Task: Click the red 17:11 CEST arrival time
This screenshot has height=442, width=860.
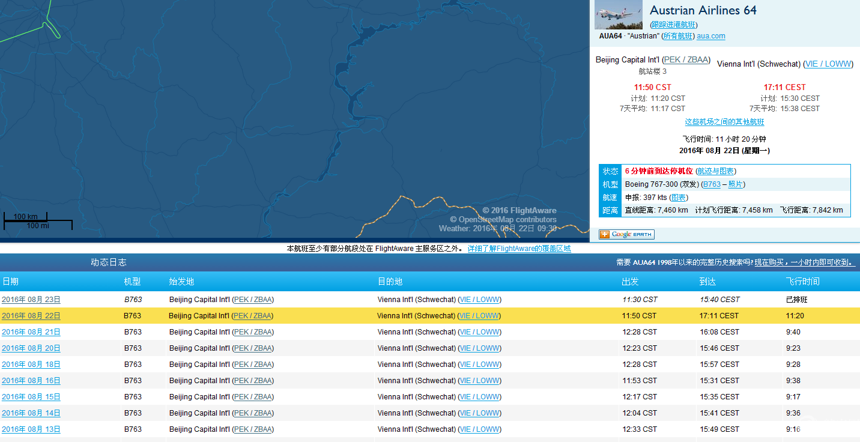Action: tap(785, 87)
